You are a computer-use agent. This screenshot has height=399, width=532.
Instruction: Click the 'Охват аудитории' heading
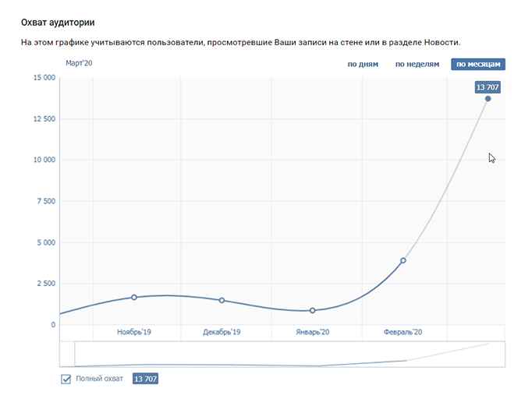click(x=63, y=23)
